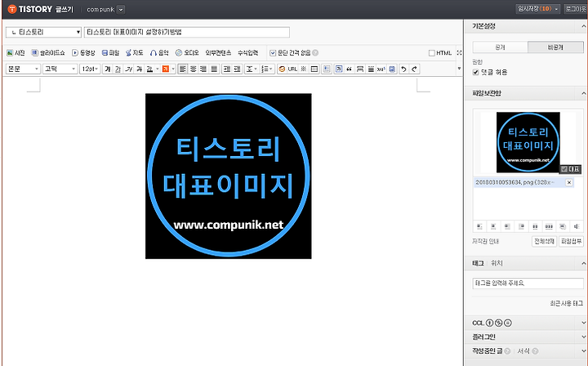Undo the last edit
The width and height of the screenshot is (588, 366).
(x=403, y=69)
